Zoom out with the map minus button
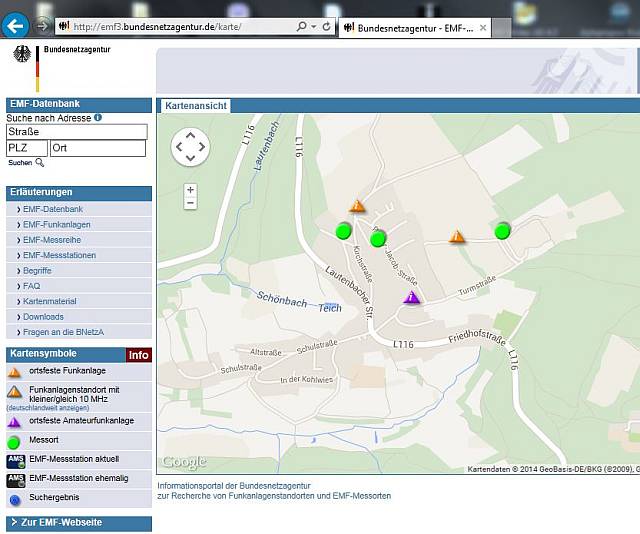Image resolution: width=640 pixels, height=534 pixels. (x=191, y=203)
